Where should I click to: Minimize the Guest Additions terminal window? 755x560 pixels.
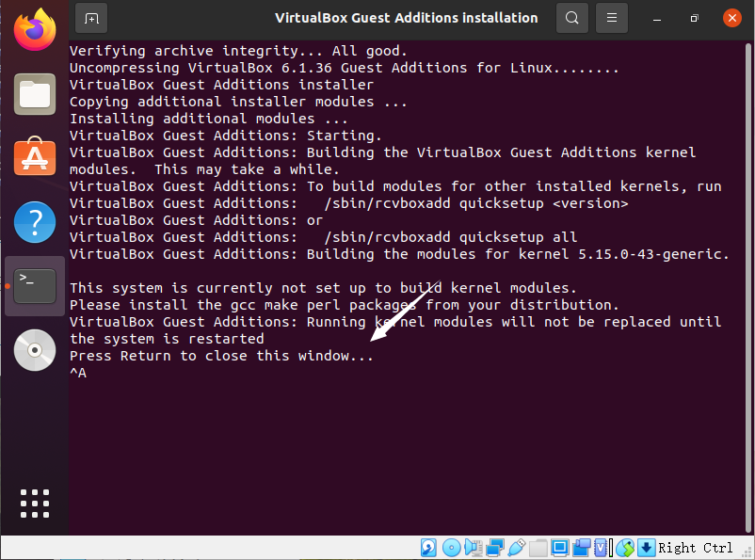click(x=657, y=18)
